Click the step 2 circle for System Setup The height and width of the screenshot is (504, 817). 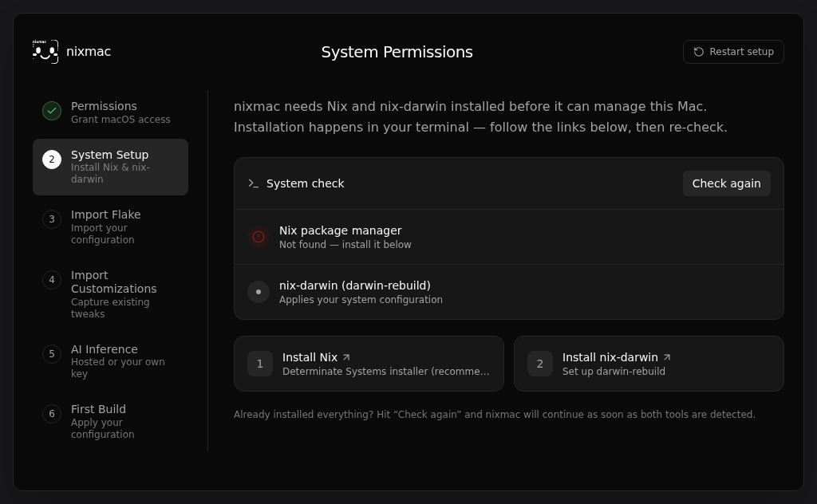[52, 159]
